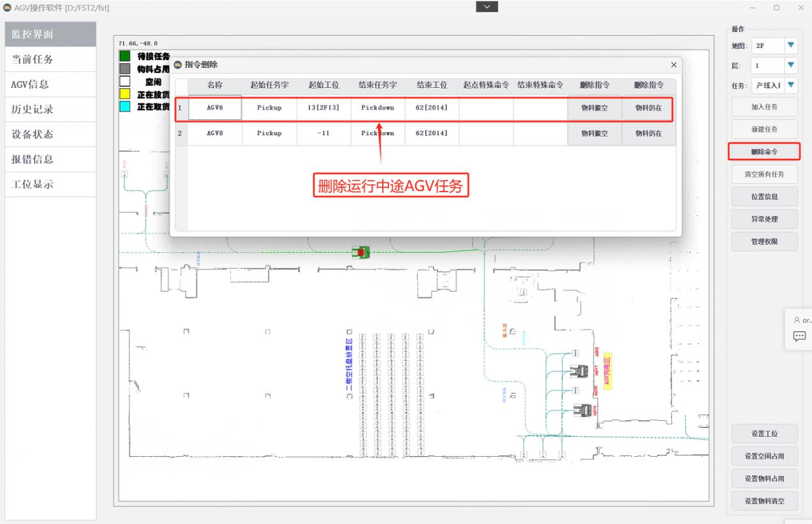The height and width of the screenshot is (524, 812).
Task: Click 物料仍在 for the AGV6 row
Action: click(x=648, y=108)
